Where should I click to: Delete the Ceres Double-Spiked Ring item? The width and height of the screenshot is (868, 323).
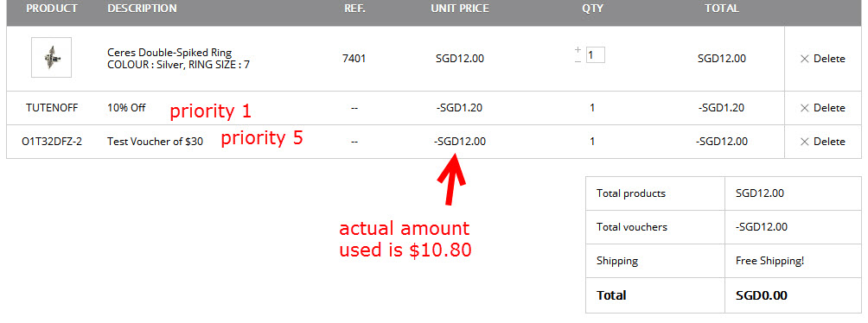[822, 59]
